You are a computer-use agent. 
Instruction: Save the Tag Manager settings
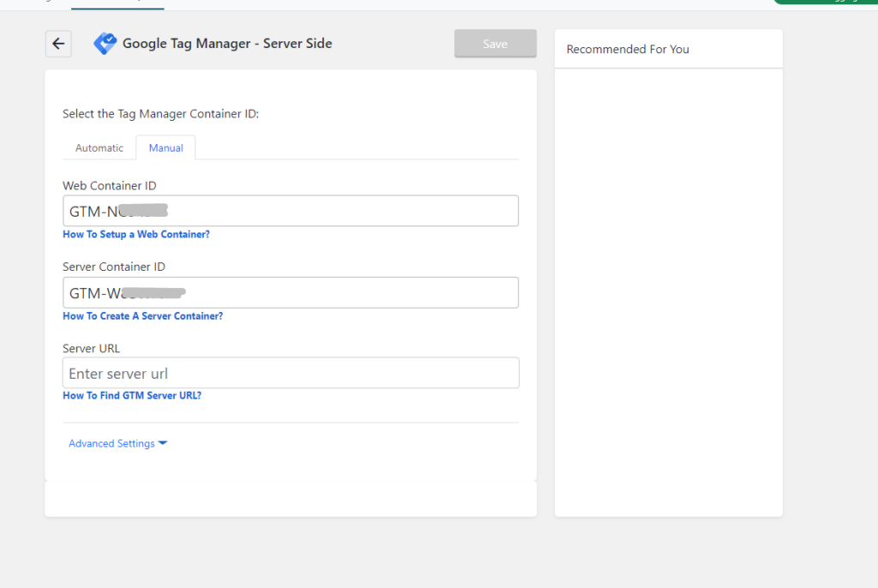495,44
